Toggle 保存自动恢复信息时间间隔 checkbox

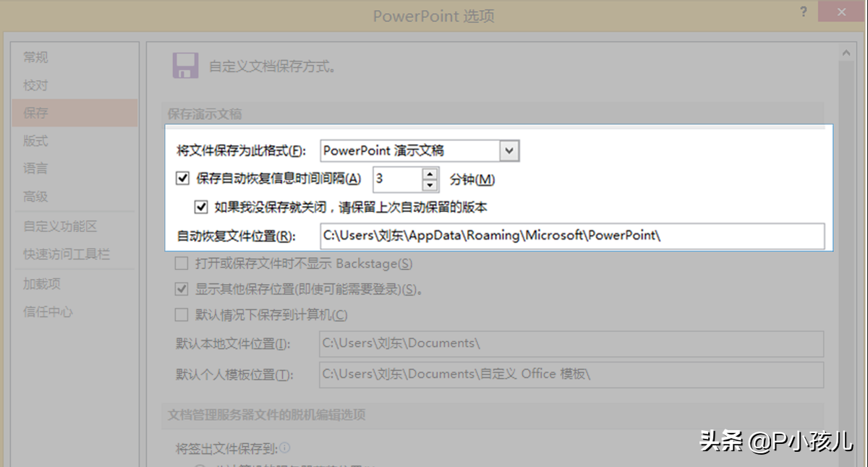coord(183,178)
